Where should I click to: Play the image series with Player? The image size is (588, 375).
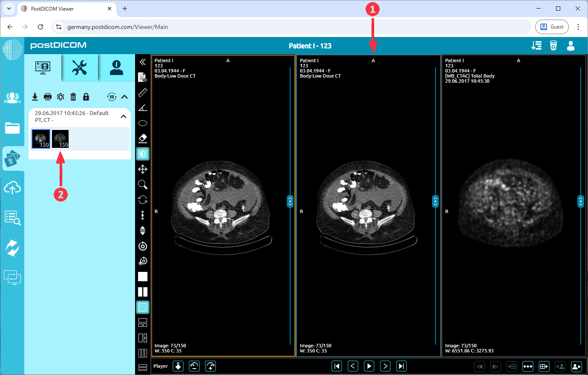[369, 366]
